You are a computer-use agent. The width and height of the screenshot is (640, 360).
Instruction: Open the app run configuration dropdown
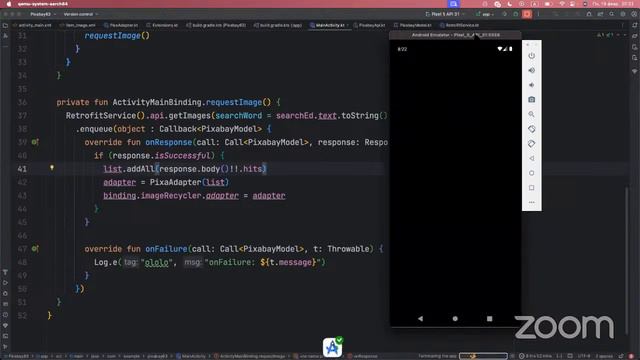point(485,14)
